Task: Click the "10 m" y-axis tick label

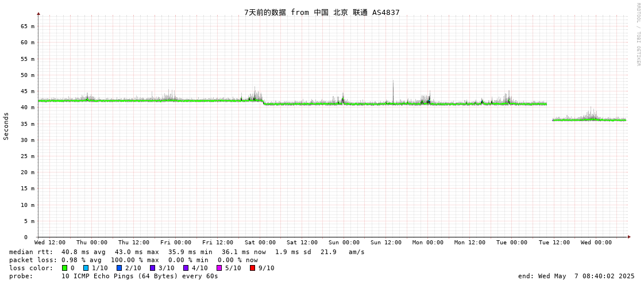Action: tap(28, 205)
